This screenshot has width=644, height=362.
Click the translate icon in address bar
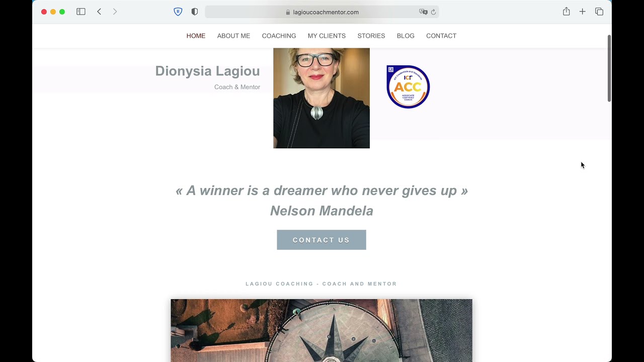(423, 12)
